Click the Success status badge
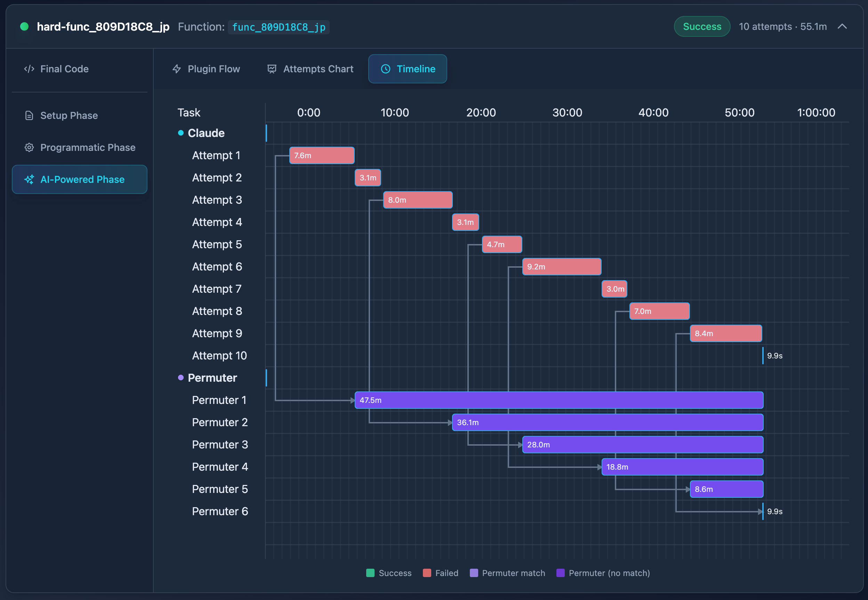This screenshot has width=868, height=600. 702,26
